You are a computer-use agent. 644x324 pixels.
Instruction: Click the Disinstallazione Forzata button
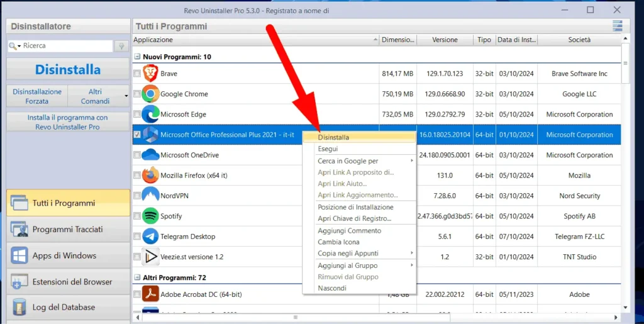(x=37, y=96)
